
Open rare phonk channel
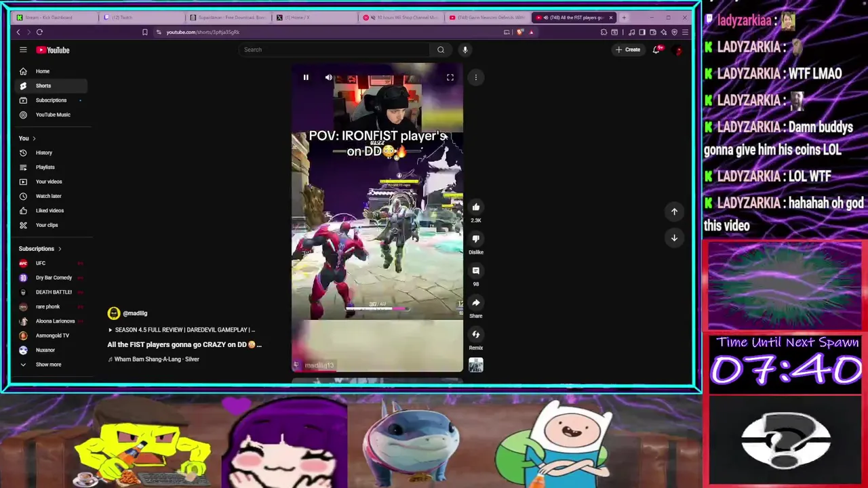[x=51, y=306]
